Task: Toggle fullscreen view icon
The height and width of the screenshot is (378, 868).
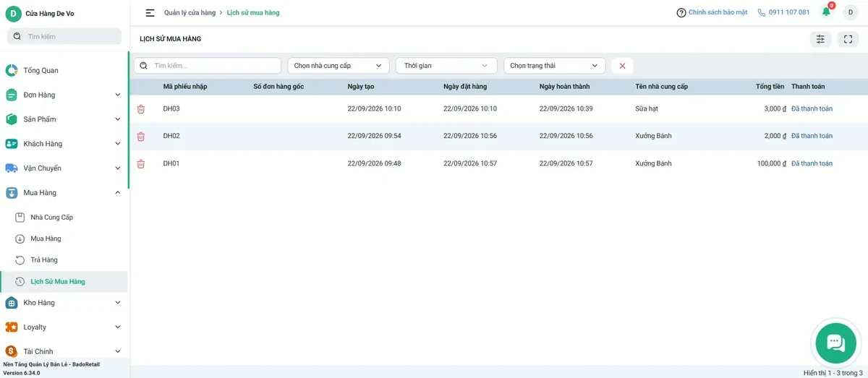Action: tap(848, 39)
